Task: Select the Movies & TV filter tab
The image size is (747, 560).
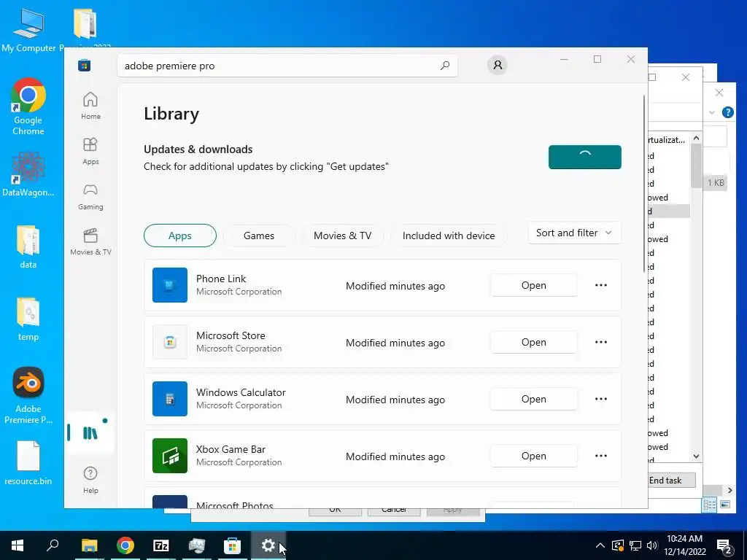Action: pos(343,236)
